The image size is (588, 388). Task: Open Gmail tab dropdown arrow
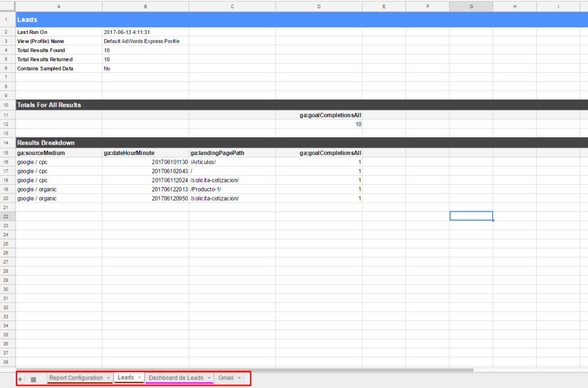[239, 378]
